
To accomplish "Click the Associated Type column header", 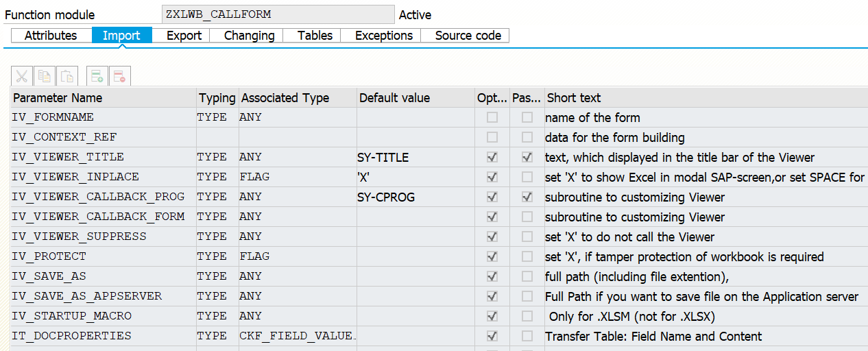I will click(298, 97).
